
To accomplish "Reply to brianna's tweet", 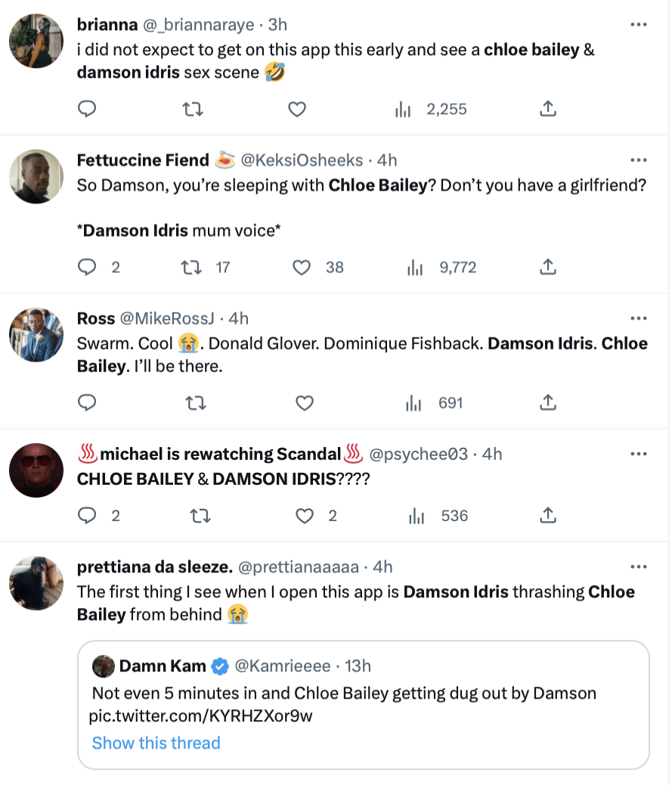I will pos(88,109).
